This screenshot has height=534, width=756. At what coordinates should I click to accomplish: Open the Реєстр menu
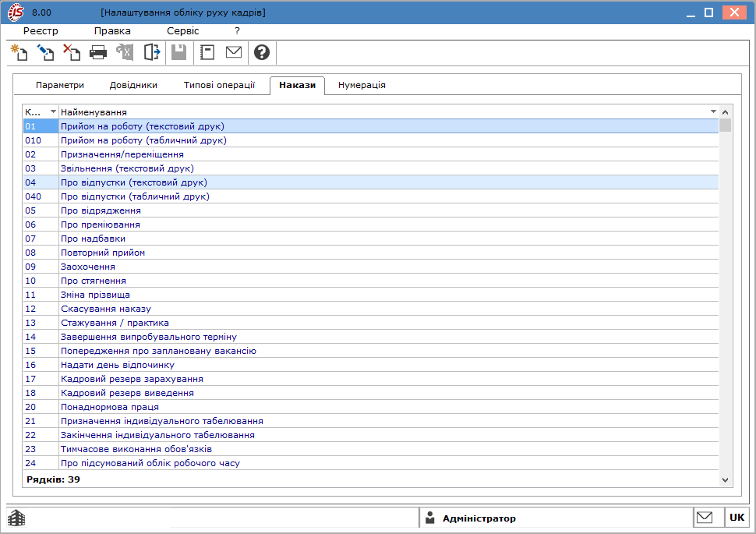tap(41, 31)
